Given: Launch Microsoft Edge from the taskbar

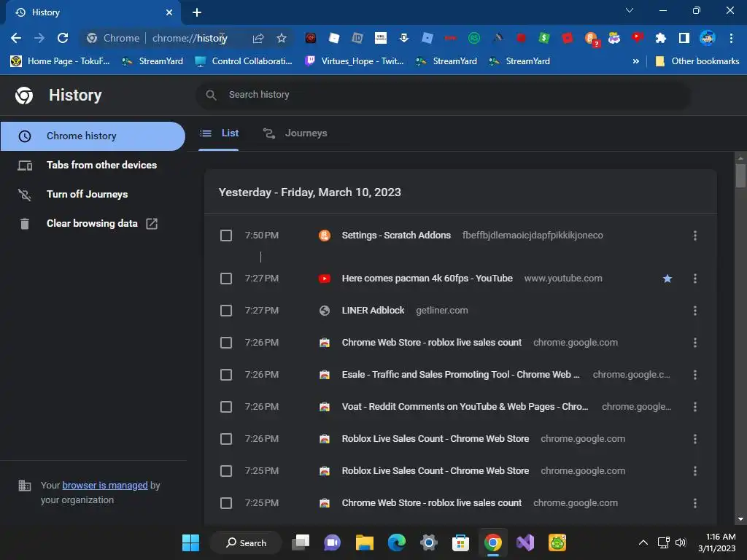Looking at the screenshot, I should pyautogui.click(x=396, y=542).
